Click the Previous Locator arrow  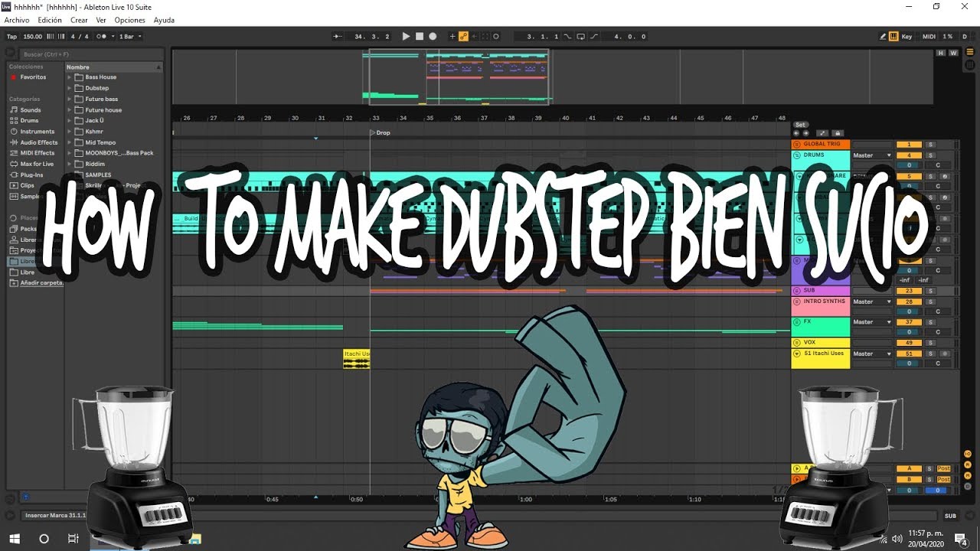(x=797, y=133)
